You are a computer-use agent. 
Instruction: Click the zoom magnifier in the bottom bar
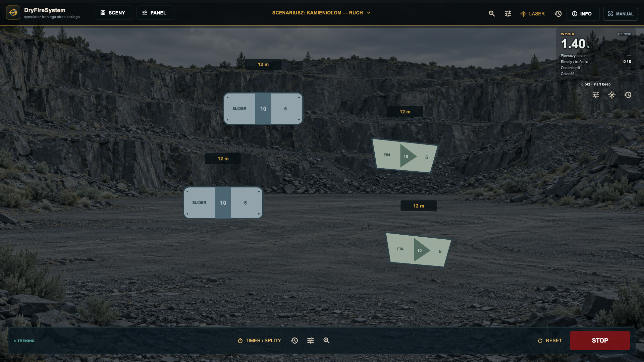click(326, 341)
